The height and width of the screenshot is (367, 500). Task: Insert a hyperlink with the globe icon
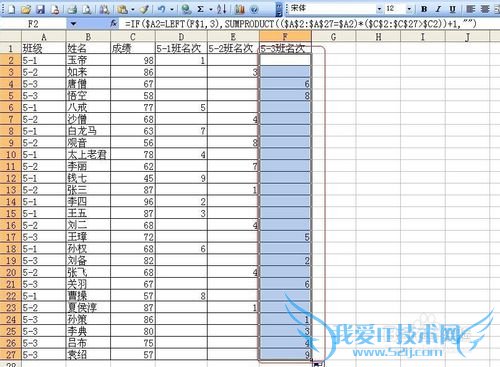click(186, 9)
